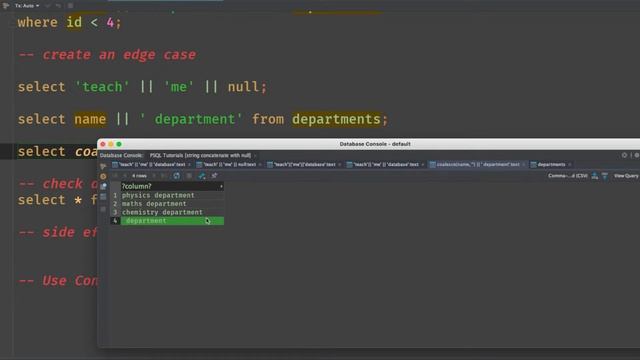Minimize Database Console with yellow button
The height and width of the screenshot is (360, 640).
click(x=111, y=144)
